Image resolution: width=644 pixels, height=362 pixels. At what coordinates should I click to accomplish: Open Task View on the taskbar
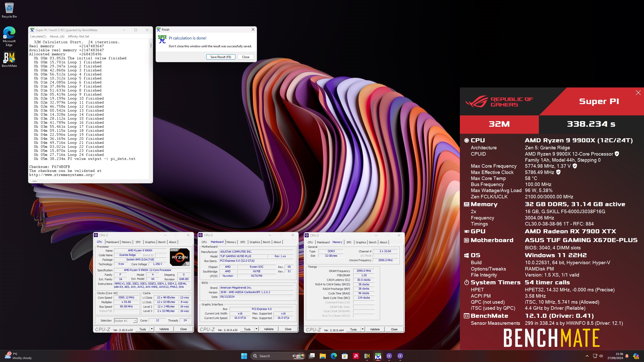pyautogui.click(x=312, y=356)
